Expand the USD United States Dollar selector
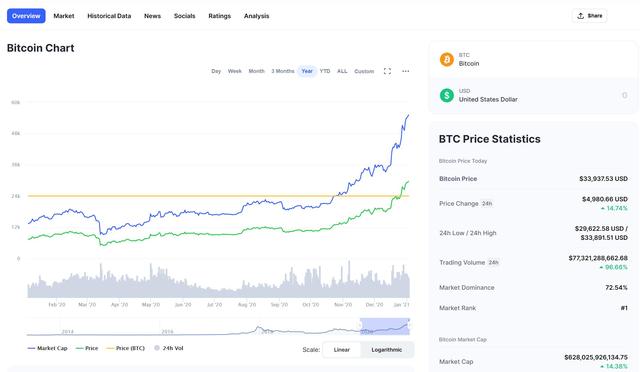The image size is (640, 372). pos(533,96)
